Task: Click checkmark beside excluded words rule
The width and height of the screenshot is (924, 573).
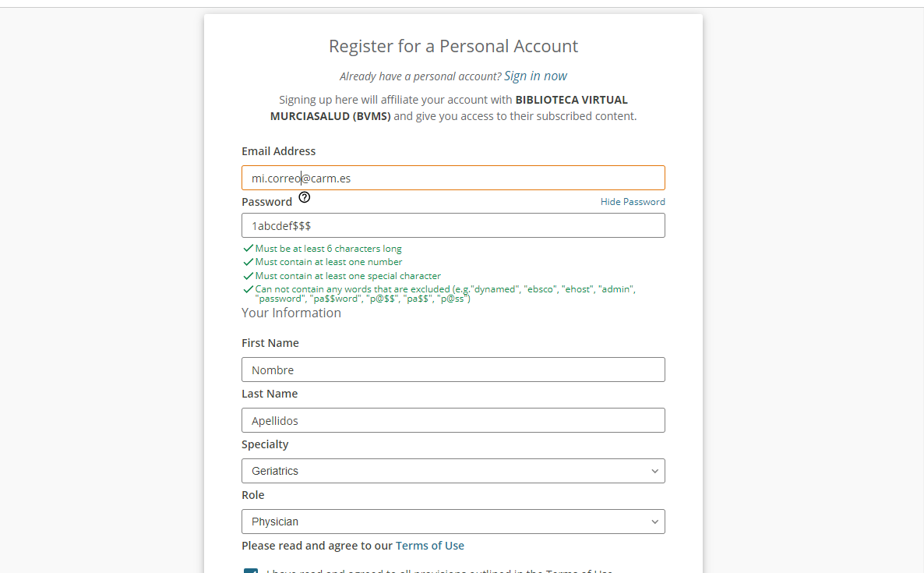Action: pyautogui.click(x=249, y=289)
